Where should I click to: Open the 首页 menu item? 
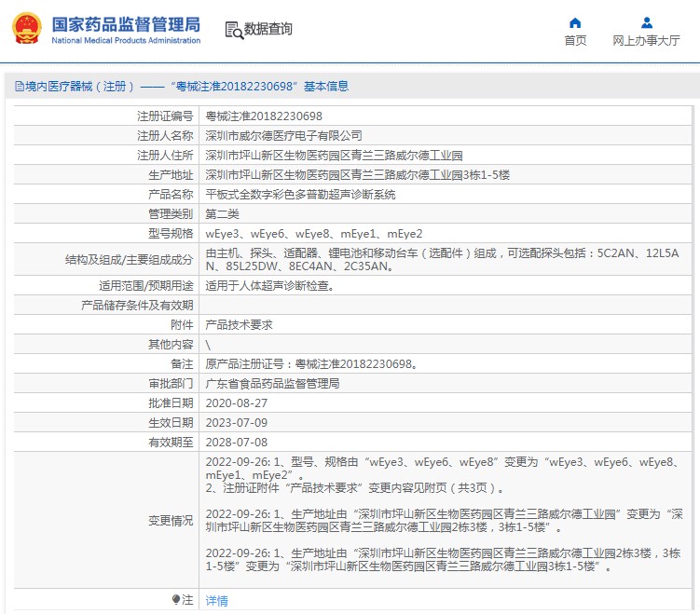point(575,41)
